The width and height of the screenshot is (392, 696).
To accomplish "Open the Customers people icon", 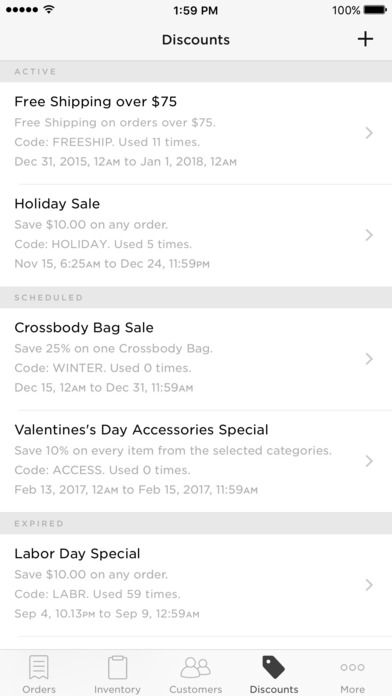I will coord(195,667).
